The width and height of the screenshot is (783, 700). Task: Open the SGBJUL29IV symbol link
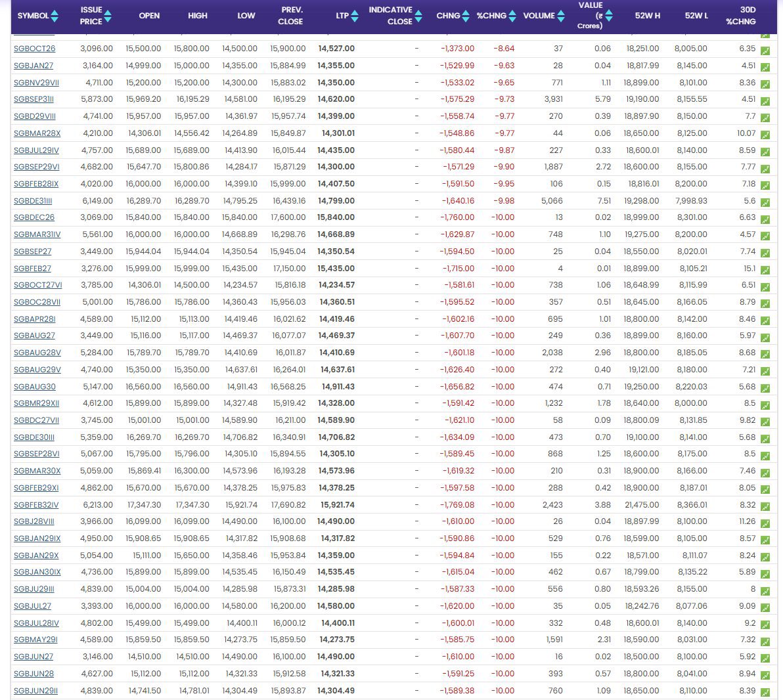pos(36,150)
